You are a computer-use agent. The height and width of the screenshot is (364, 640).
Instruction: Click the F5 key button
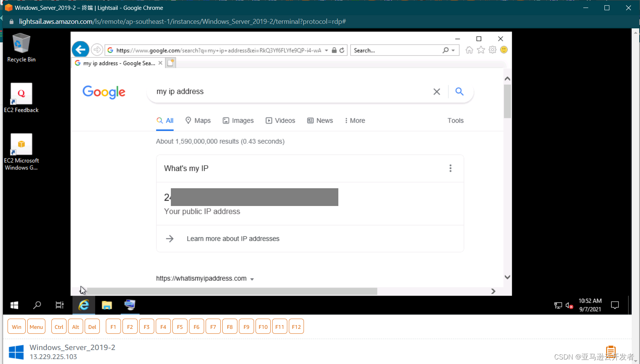tap(180, 327)
